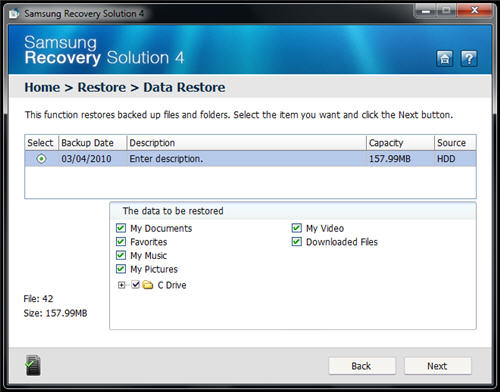Image resolution: width=500 pixels, height=392 pixels.
Task: Open the Help question mark icon
Action: 469,59
